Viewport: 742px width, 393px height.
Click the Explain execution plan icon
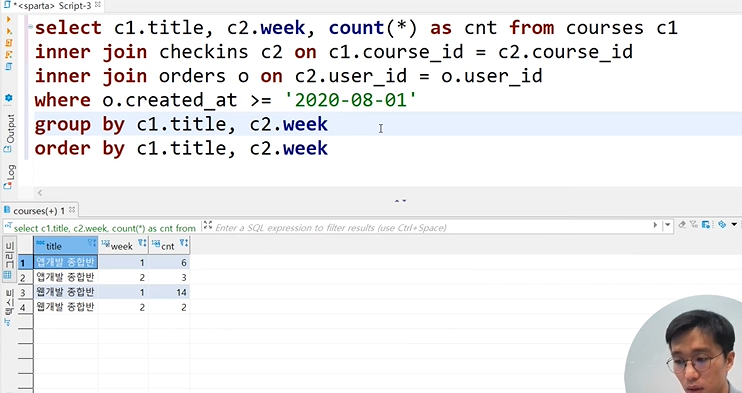coord(9,67)
